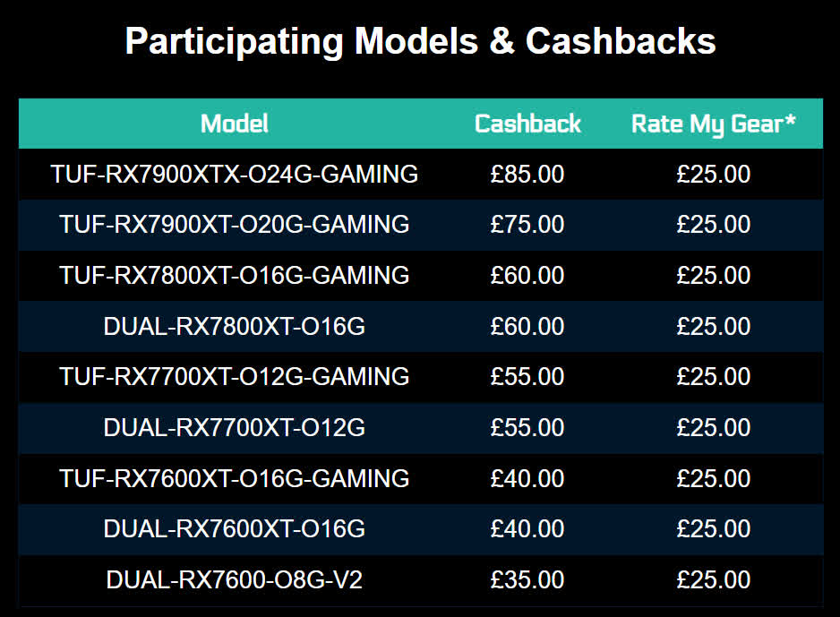Select the £40.00 cashback for DUAL-RX7600XT
Screen dimensions: 840x617
[527, 528]
